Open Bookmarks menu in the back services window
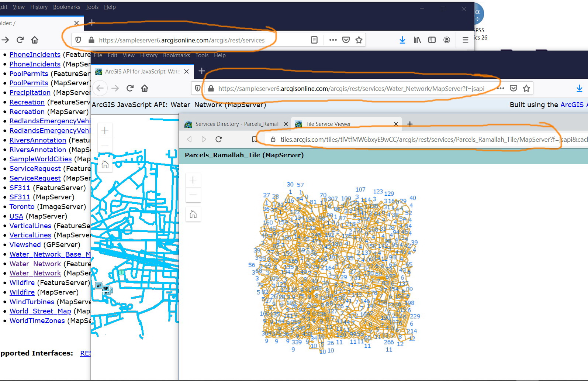588x381 pixels. 66,7
